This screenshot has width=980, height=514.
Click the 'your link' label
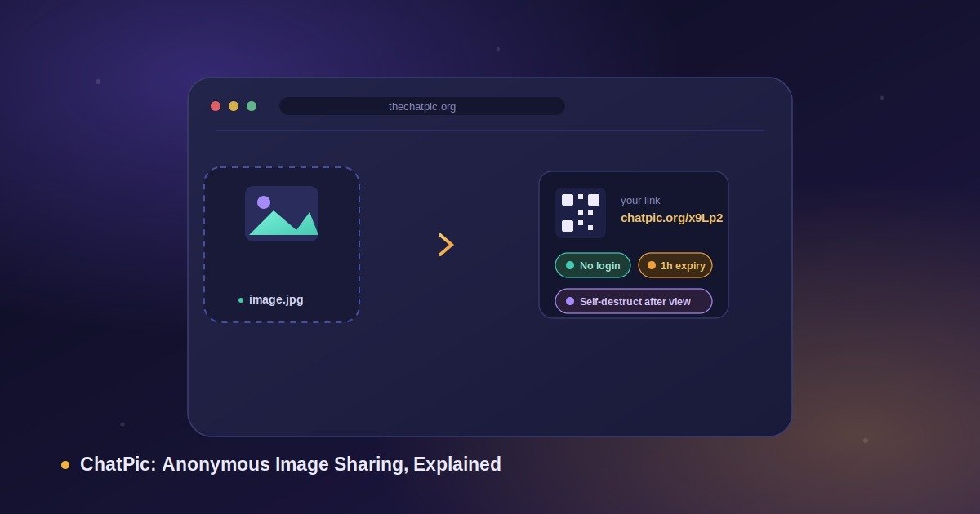pyautogui.click(x=640, y=201)
